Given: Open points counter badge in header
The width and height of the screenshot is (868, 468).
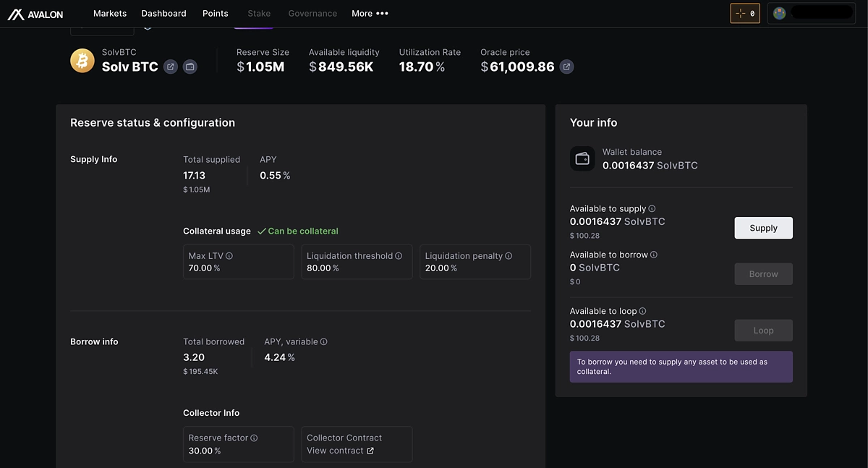Looking at the screenshot, I should [745, 14].
